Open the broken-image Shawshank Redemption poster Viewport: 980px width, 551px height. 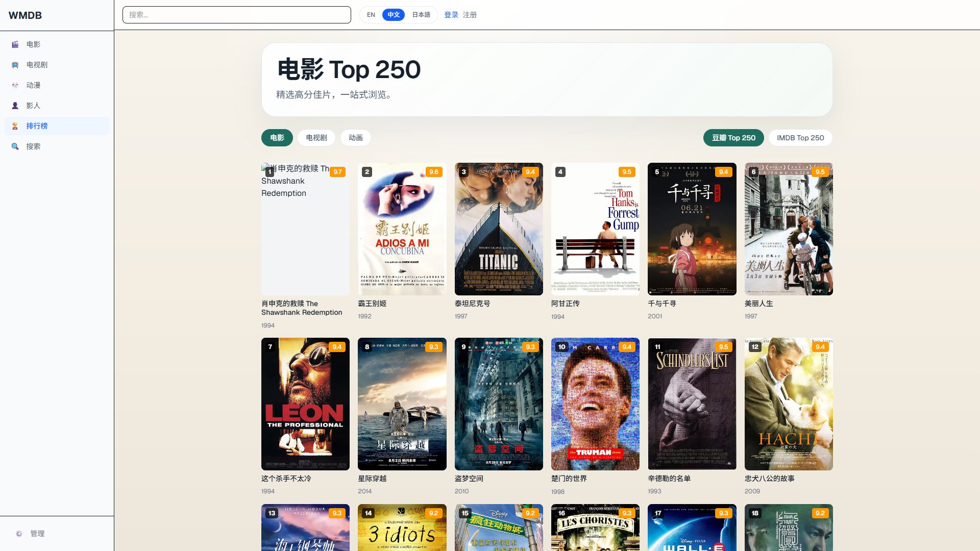tap(305, 229)
